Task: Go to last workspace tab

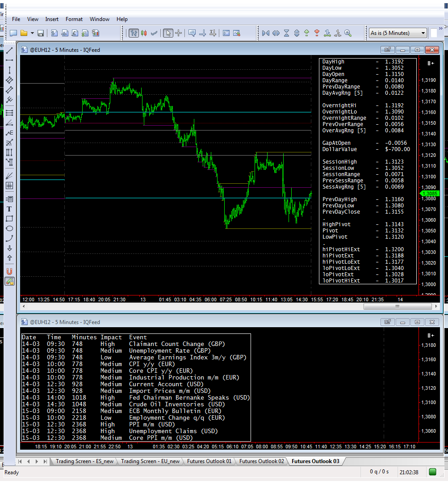Action: pos(45,461)
